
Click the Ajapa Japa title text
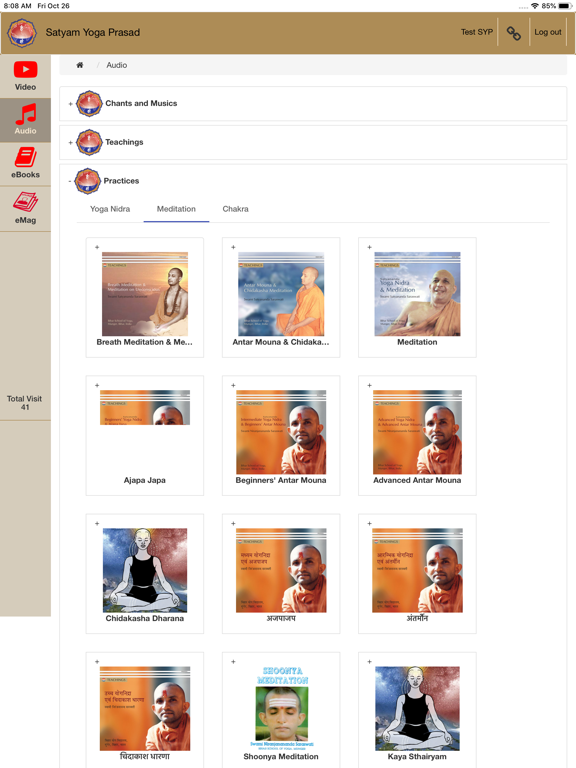pyautogui.click(x=144, y=480)
